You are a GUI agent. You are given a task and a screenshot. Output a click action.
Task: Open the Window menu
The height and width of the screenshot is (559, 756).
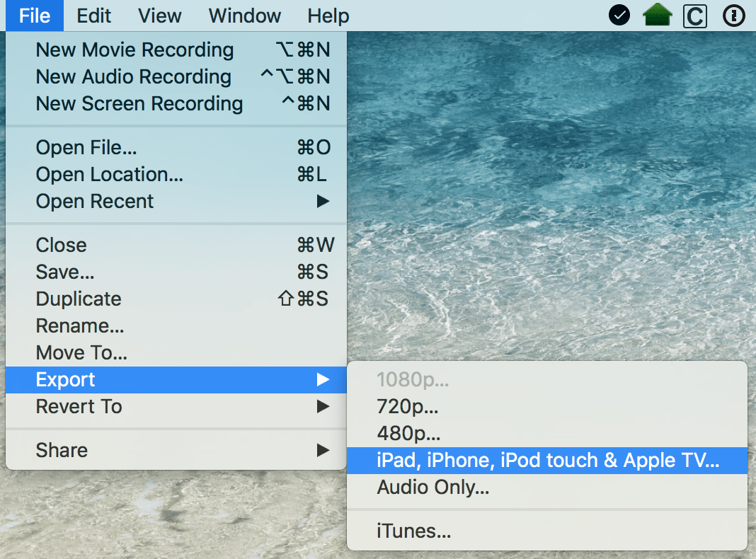[x=244, y=16]
